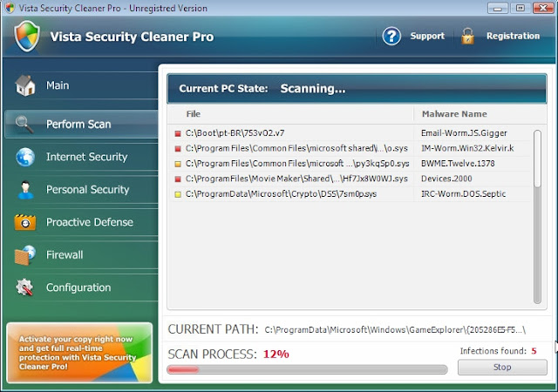The width and height of the screenshot is (558, 392).
Task: Open the Registration link
Action: coord(514,36)
